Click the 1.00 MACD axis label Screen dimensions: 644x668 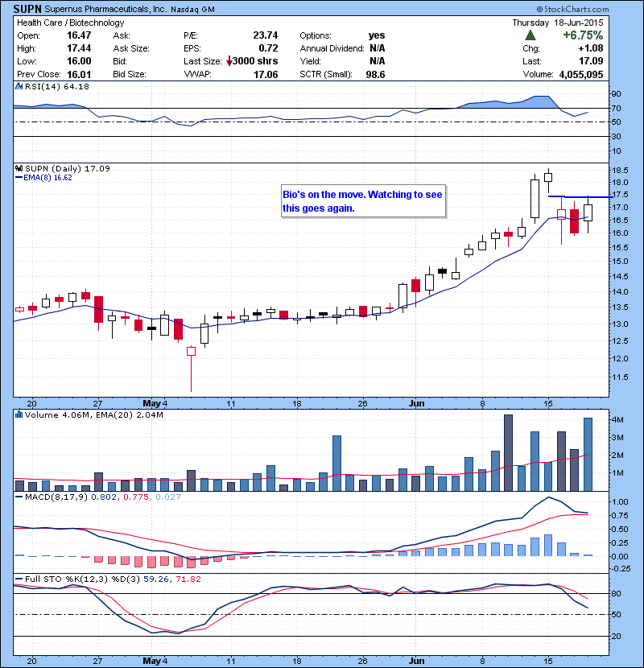pyautogui.click(x=620, y=502)
